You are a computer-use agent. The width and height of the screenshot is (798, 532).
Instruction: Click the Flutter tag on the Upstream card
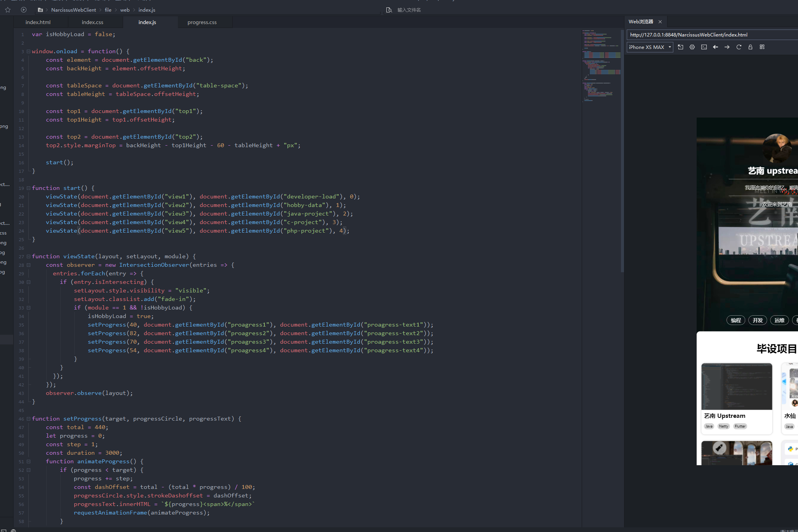click(740, 426)
